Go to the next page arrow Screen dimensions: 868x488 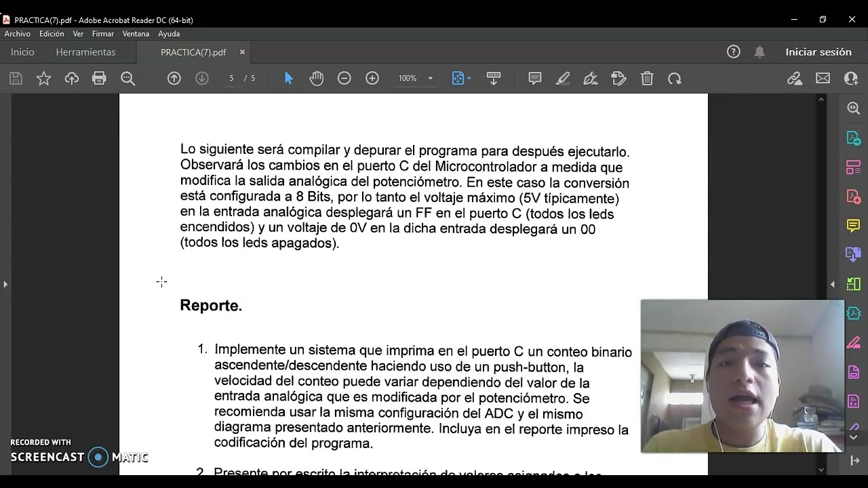202,79
